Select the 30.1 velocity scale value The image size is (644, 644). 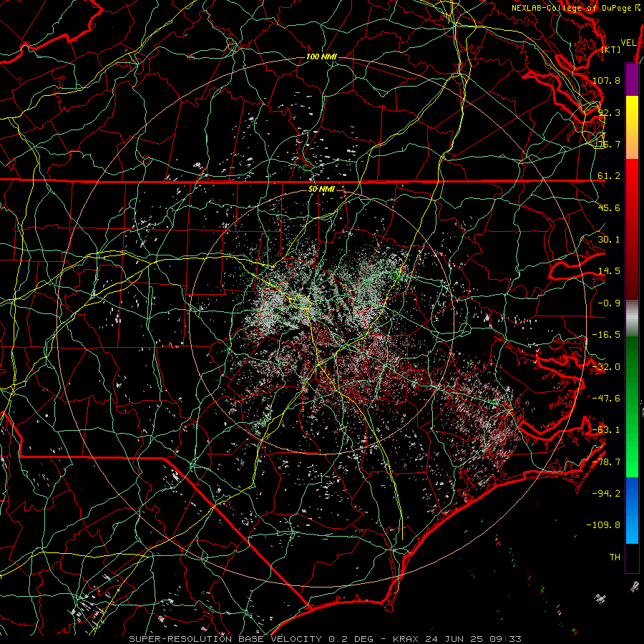click(609, 240)
